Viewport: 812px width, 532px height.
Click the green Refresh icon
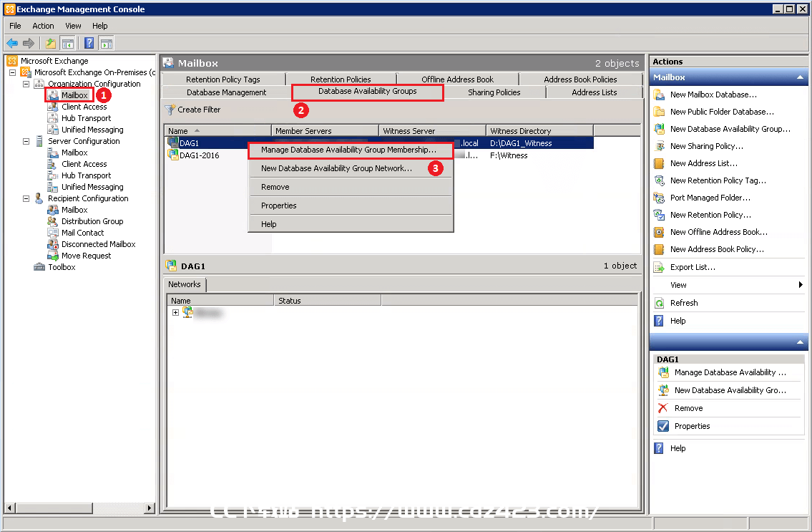pyautogui.click(x=659, y=303)
